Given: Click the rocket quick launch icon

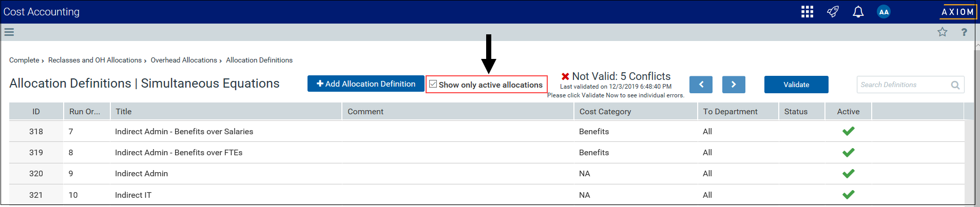Looking at the screenshot, I should pos(833,12).
